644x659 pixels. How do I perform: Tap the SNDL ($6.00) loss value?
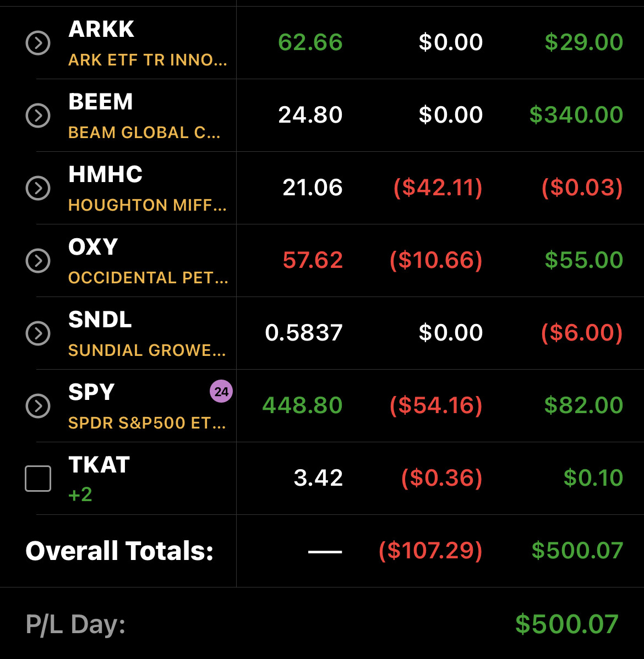582,333
